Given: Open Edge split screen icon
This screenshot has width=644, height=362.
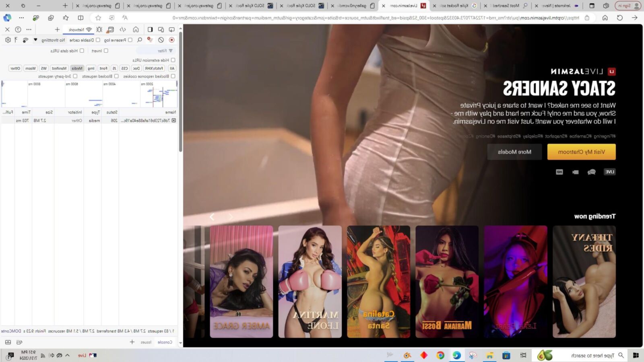Looking at the screenshot, I should (80, 18).
